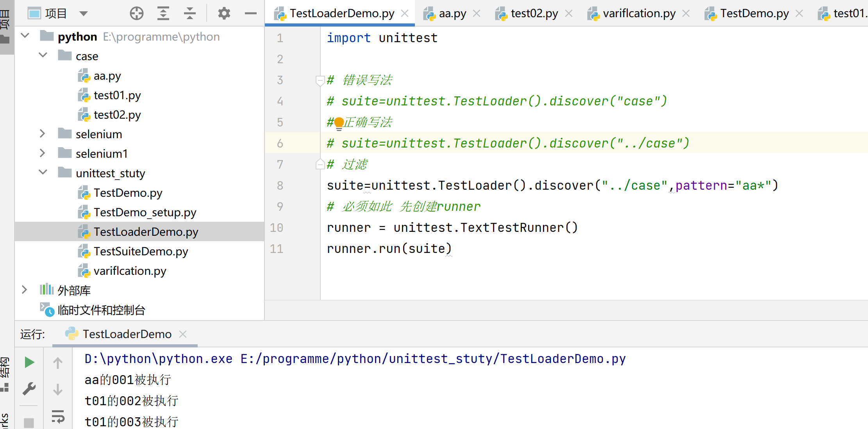Open the 项目 view dropdown

pos(83,14)
